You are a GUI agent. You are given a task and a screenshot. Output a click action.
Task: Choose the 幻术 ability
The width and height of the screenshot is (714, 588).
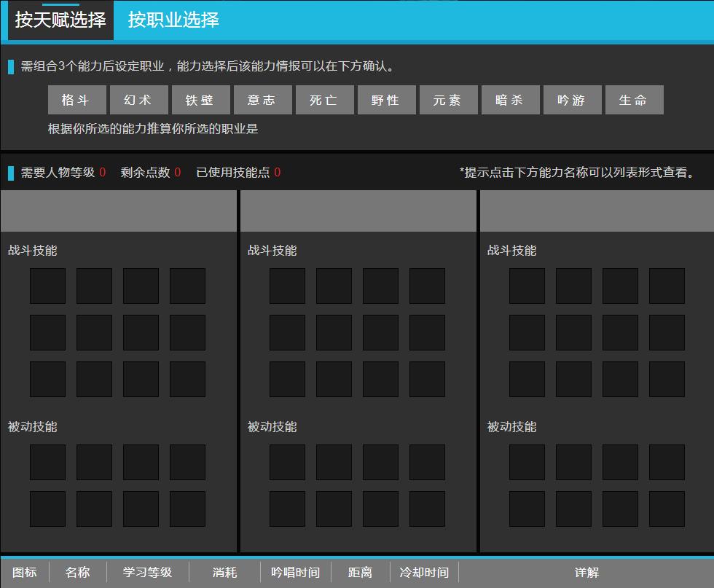pos(139,101)
